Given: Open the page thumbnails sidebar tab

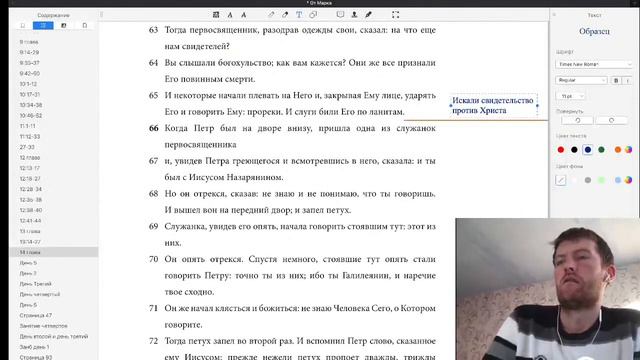Looking at the screenshot, I should [84, 25].
